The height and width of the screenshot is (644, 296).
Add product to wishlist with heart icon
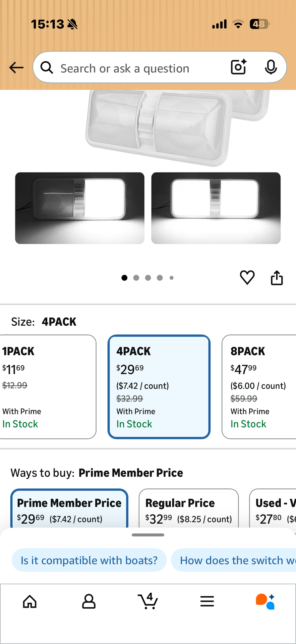coord(247,277)
